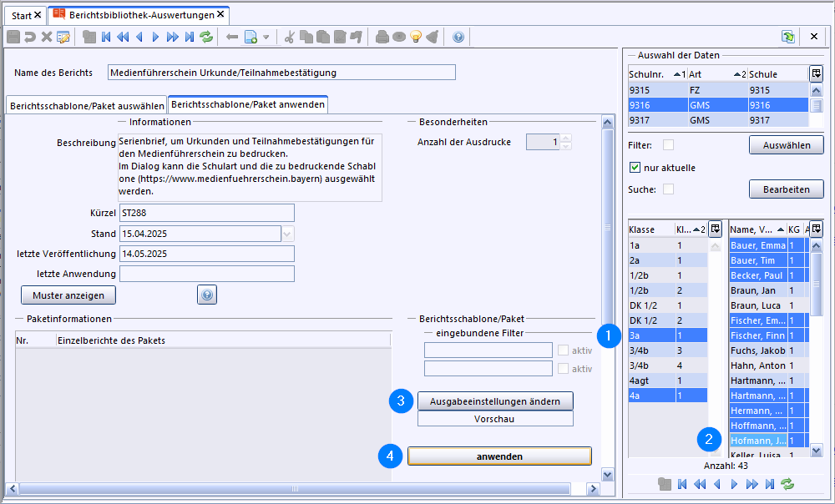Open 'Berichtsschablone/Paket auswählen' tab
The image size is (835, 504).
tap(87, 106)
